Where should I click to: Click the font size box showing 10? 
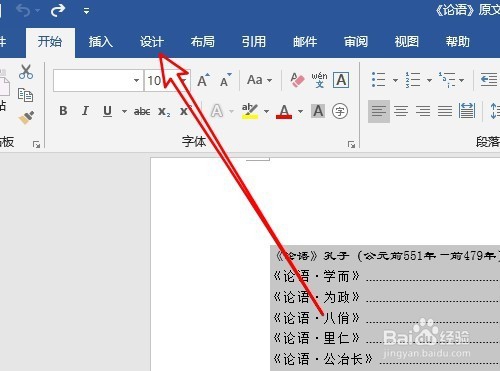161,80
